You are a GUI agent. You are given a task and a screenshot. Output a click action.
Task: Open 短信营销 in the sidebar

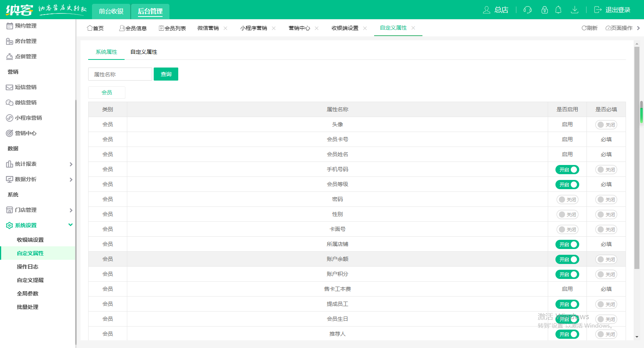point(26,87)
